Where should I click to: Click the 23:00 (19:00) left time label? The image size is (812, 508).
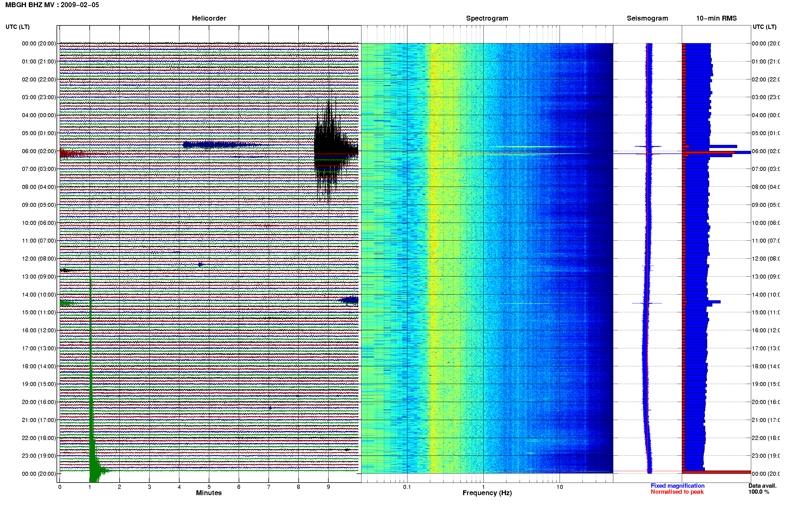39,456
